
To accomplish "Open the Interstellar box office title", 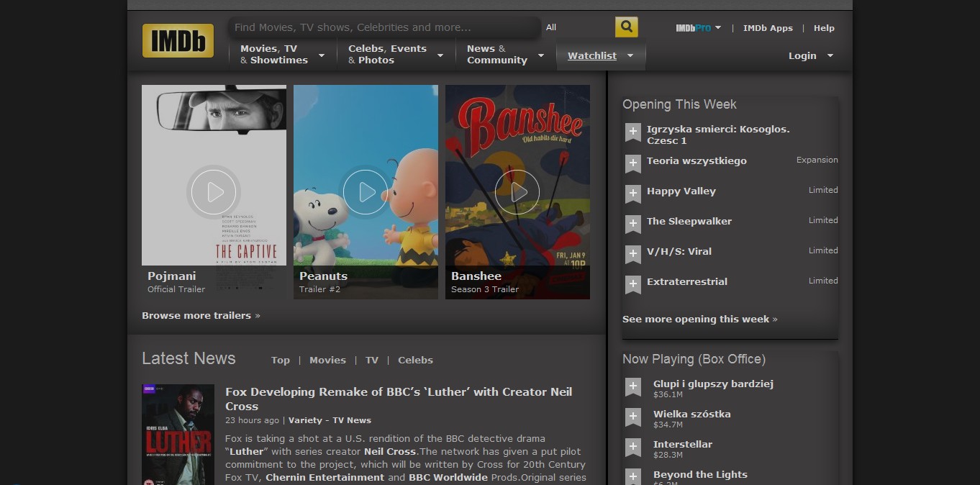I will [x=683, y=444].
